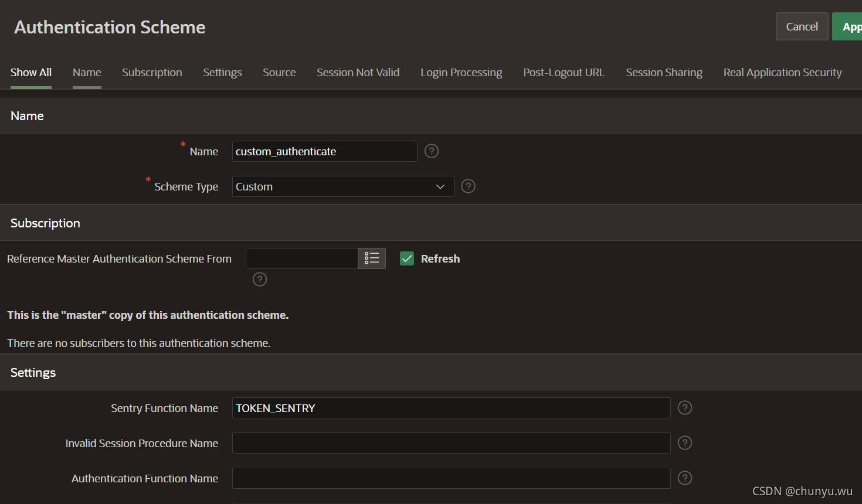
Task: Open help for Sentry Function Name
Action: click(684, 407)
